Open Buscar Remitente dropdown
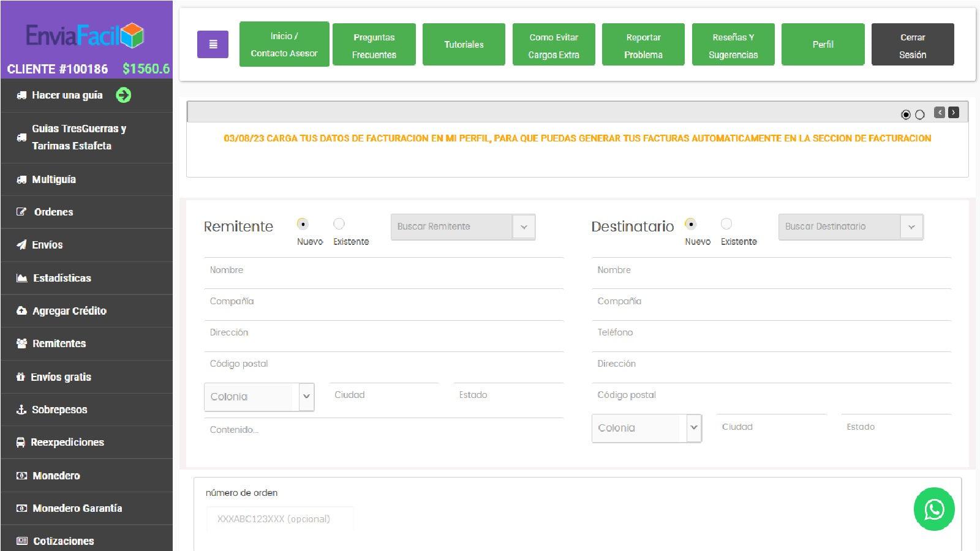980x551 pixels. [463, 227]
